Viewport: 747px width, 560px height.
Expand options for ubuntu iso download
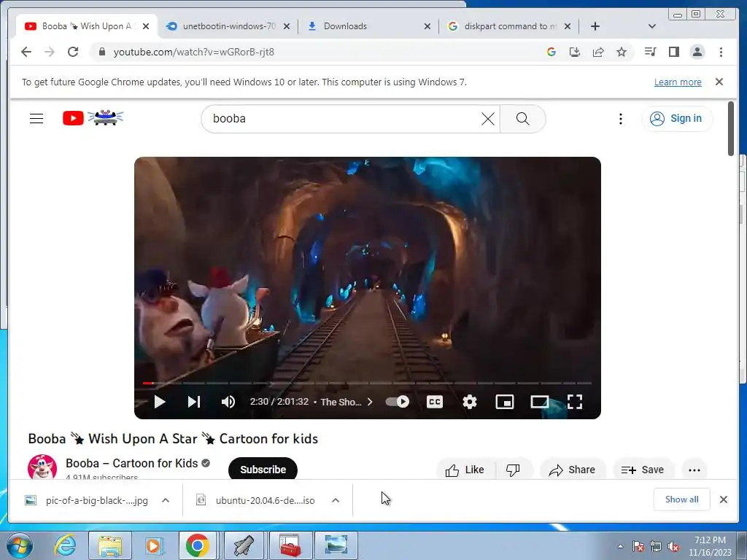336,500
